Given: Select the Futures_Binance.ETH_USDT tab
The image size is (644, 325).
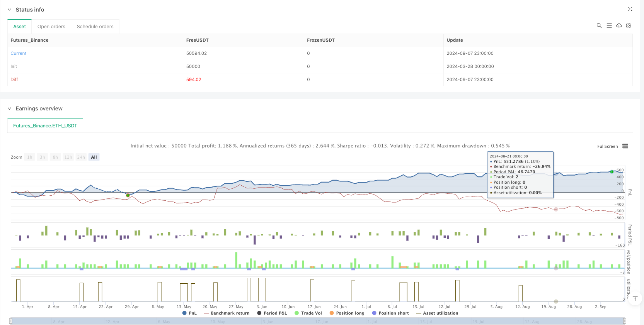Looking at the screenshot, I should click(45, 126).
